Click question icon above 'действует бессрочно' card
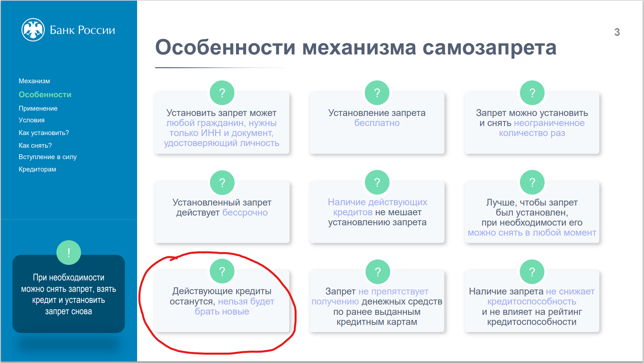Screen dimensions: 644x363 tap(222, 183)
